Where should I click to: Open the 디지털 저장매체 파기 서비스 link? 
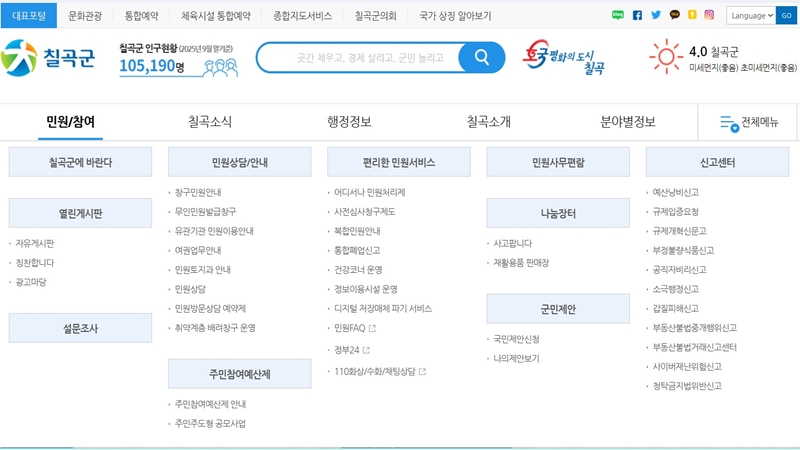(383, 309)
